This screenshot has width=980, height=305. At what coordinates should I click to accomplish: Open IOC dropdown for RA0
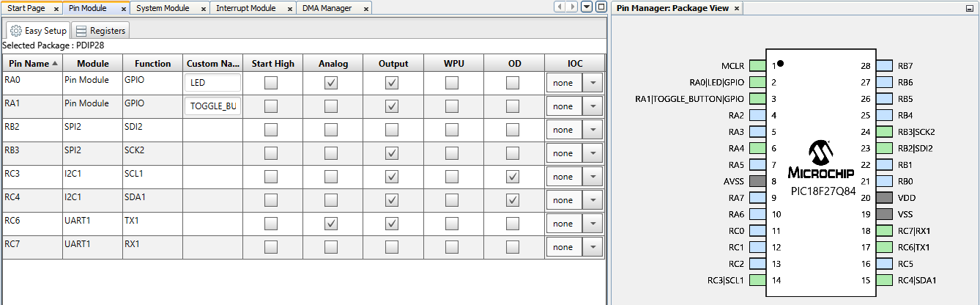click(593, 83)
